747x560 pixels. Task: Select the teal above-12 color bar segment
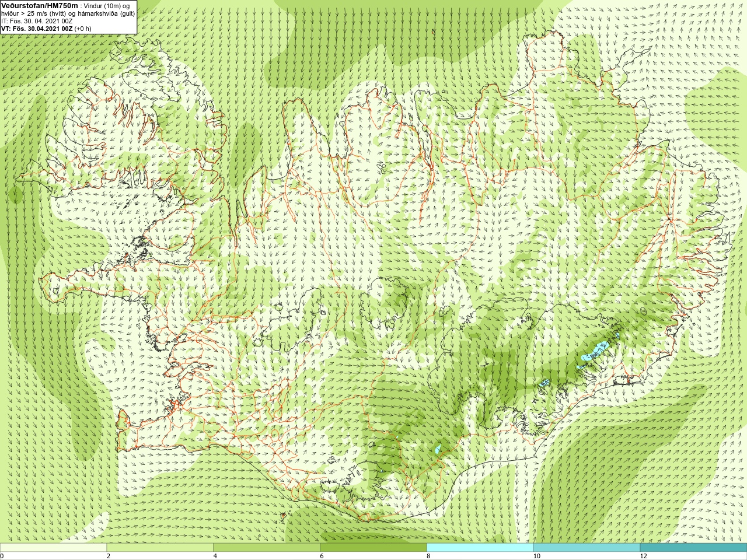pos(693,548)
